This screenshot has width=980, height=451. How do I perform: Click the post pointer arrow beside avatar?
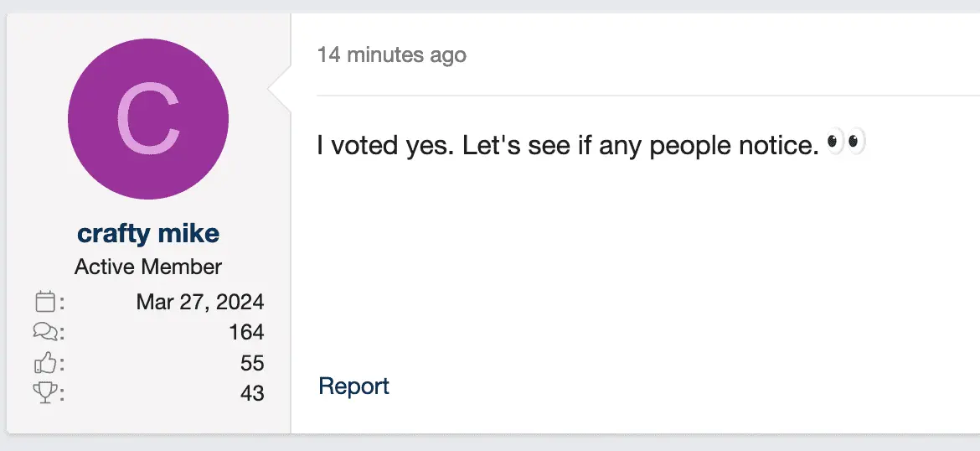[x=279, y=87]
